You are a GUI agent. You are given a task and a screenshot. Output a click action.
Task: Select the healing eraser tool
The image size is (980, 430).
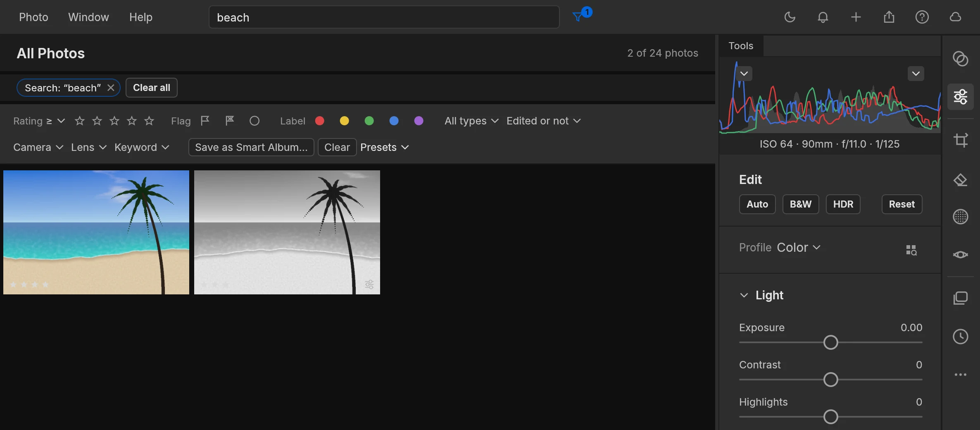(961, 179)
